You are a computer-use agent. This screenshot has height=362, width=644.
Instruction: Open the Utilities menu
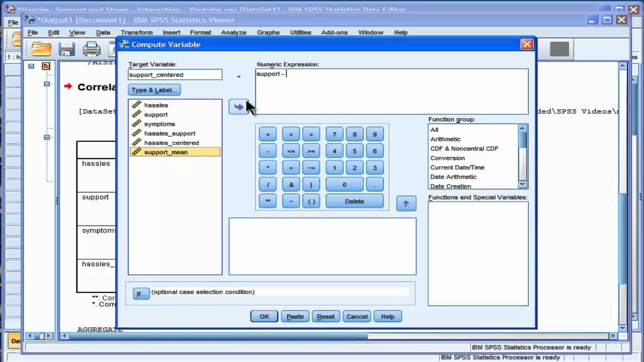(300, 32)
